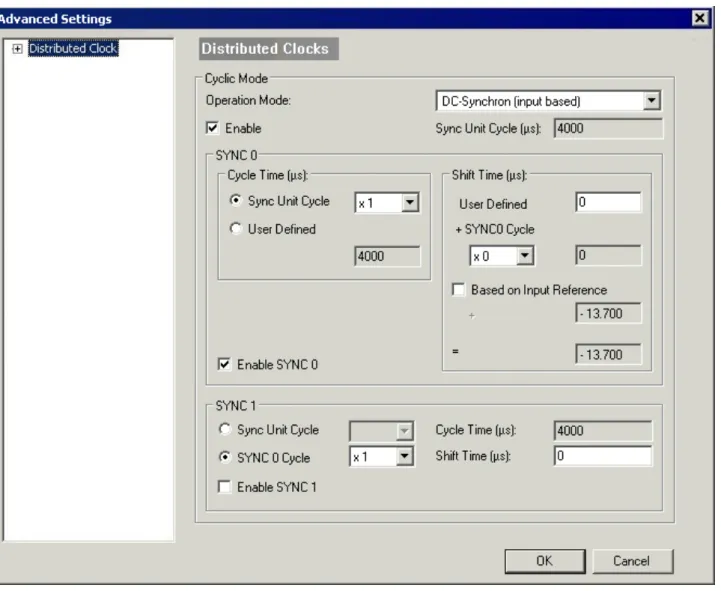Screen dimensions: 721x591
Task: Toggle the Enable SYNC 1 checkbox
Action: pyautogui.click(x=224, y=487)
